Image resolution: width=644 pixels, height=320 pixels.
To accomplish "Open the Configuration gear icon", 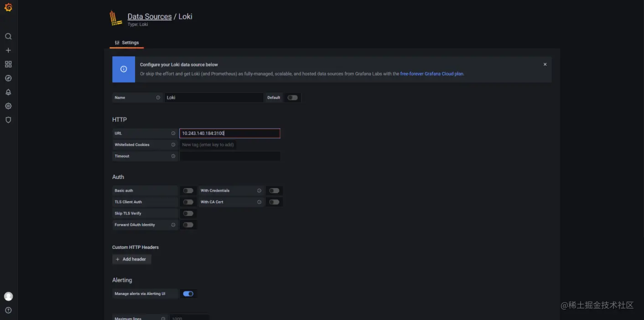I will pyautogui.click(x=8, y=106).
